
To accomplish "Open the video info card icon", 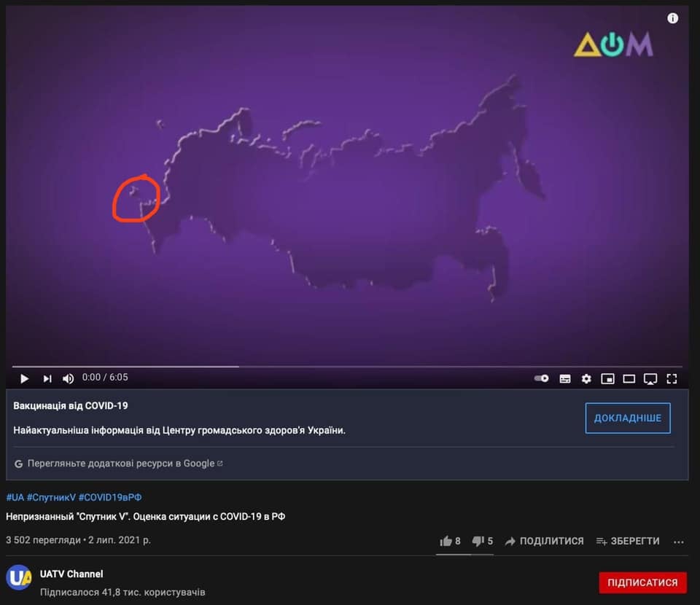I will tap(672, 18).
